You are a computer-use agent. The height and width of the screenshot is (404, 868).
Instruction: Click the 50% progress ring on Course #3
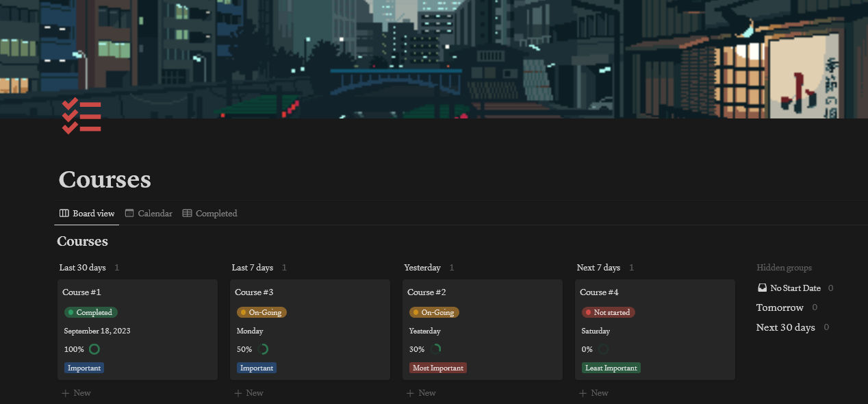tap(262, 349)
